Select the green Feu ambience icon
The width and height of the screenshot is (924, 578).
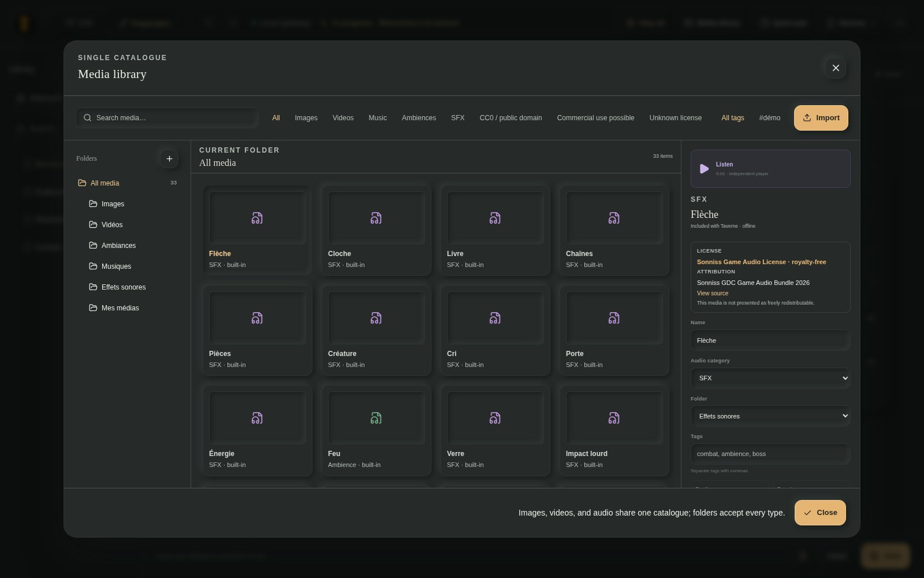(376, 418)
